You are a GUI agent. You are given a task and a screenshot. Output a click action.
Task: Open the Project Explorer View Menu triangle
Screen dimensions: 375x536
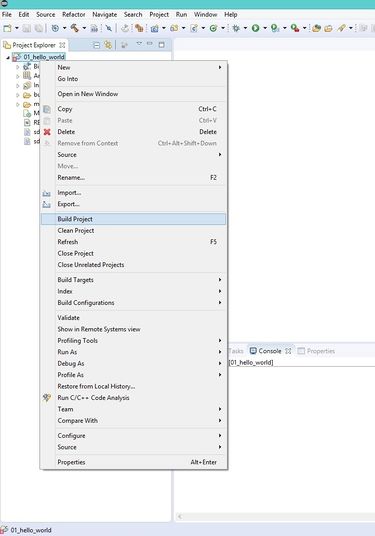coord(139,44)
